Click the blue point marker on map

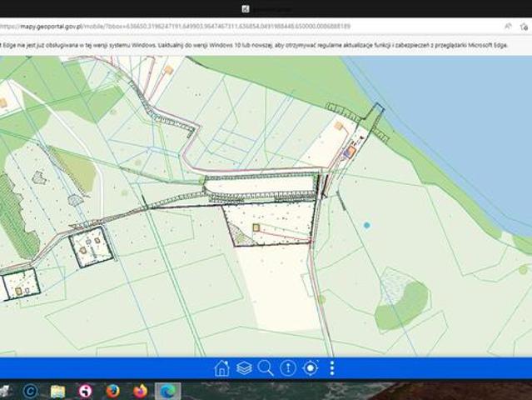point(366,225)
